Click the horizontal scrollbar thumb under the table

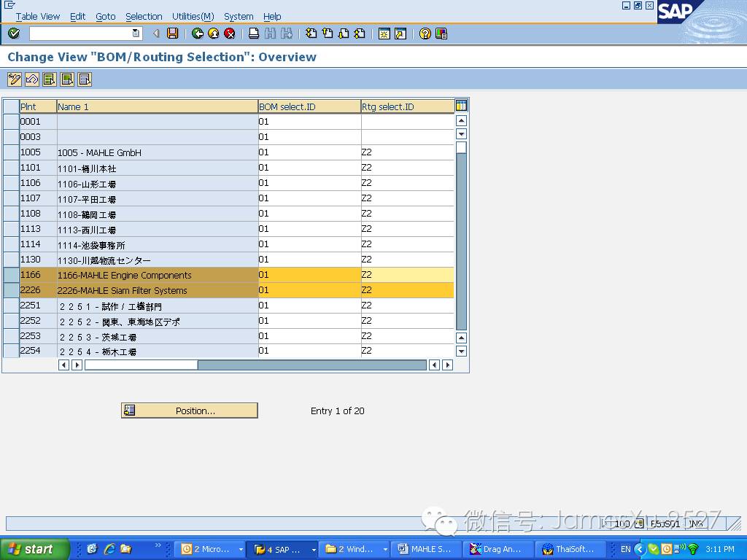click(141, 365)
